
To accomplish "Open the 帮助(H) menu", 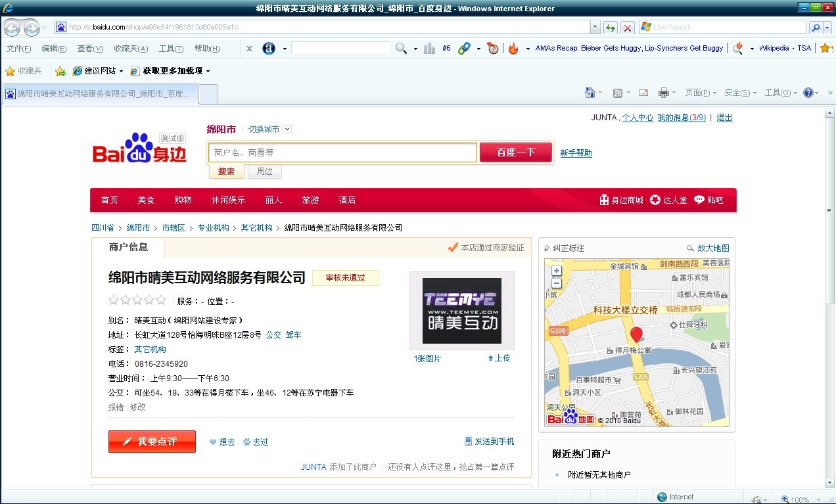I will point(207,49).
